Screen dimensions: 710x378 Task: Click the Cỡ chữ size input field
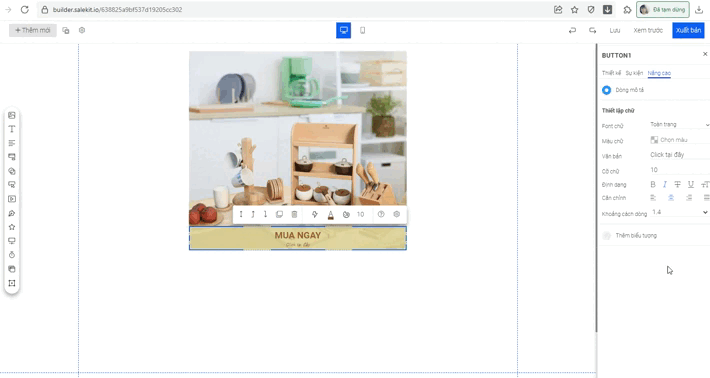(679, 170)
